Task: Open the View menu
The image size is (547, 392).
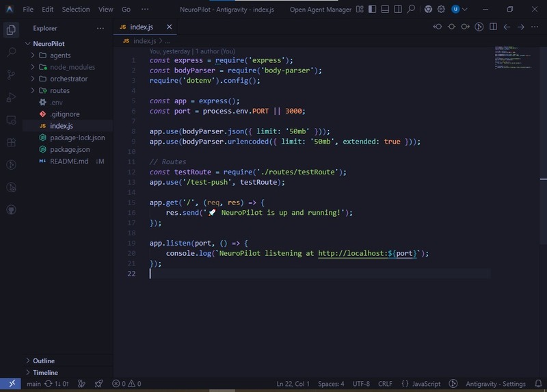Action: pos(105,10)
